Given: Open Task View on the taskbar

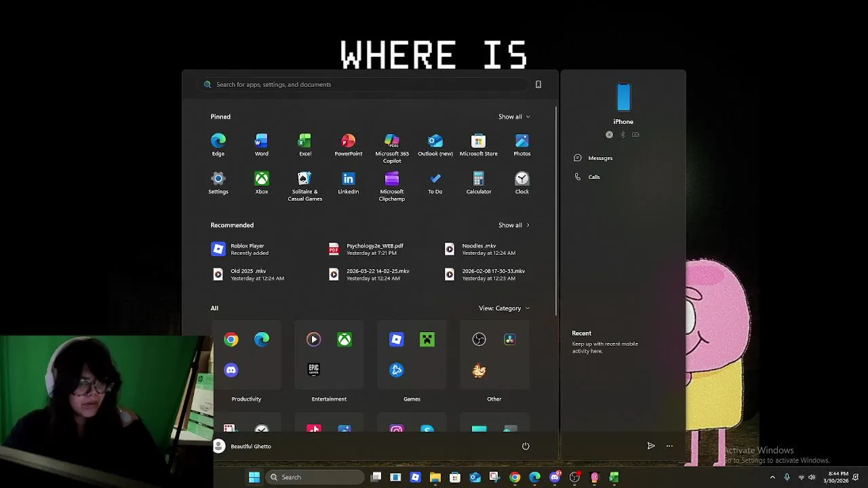Looking at the screenshot, I should pos(376,477).
